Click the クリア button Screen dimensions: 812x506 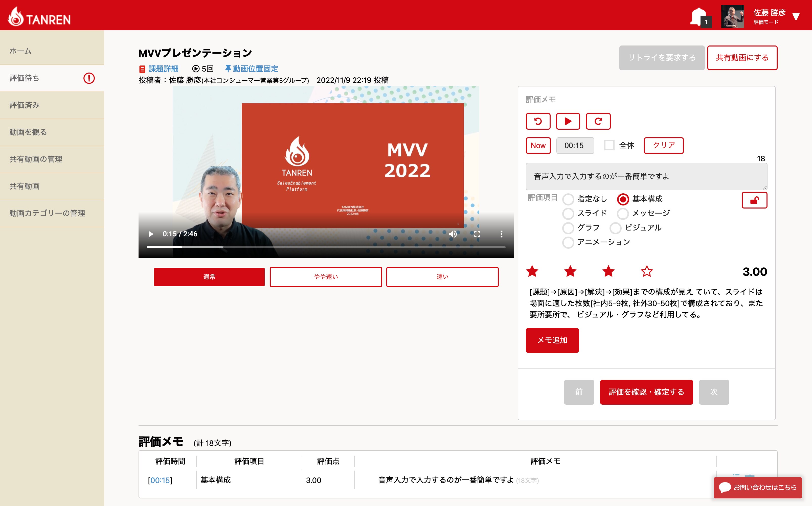coord(663,145)
